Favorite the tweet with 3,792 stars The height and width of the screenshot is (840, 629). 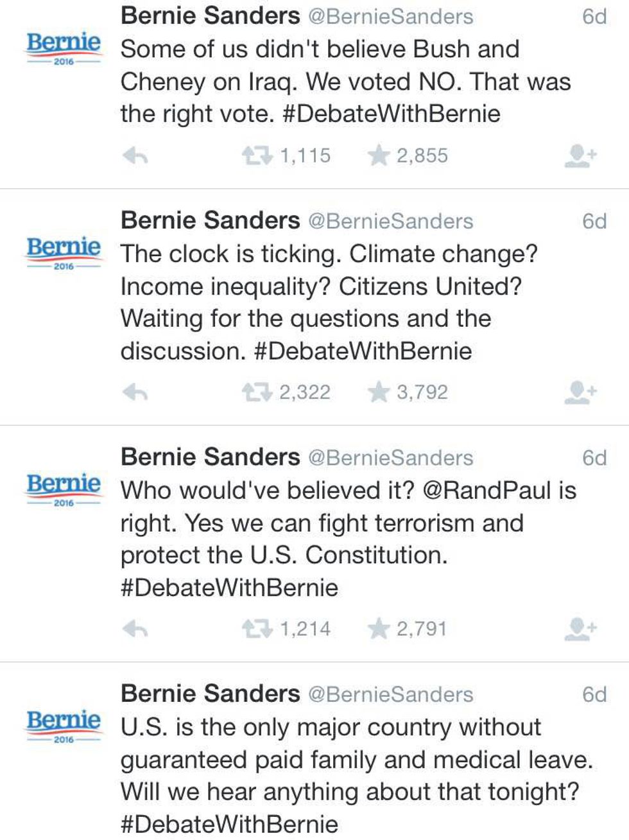pyautogui.click(x=379, y=392)
